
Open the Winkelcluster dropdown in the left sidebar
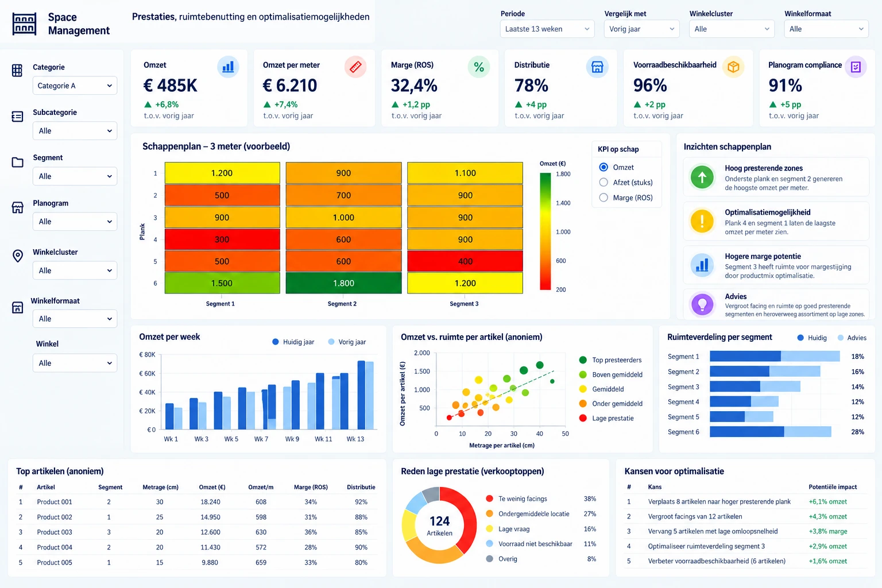tap(75, 270)
